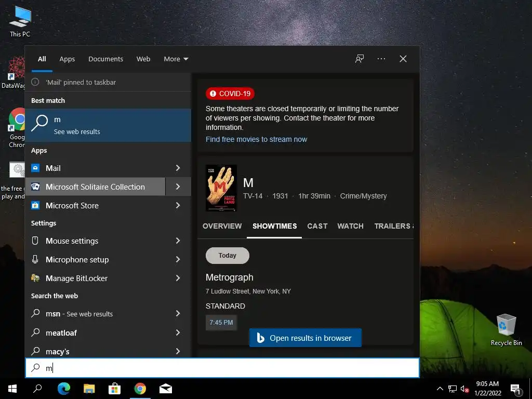The image size is (532, 399).
Task: Click in the search box containing 'm'
Action: pyautogui.click(x=222, y=368)
